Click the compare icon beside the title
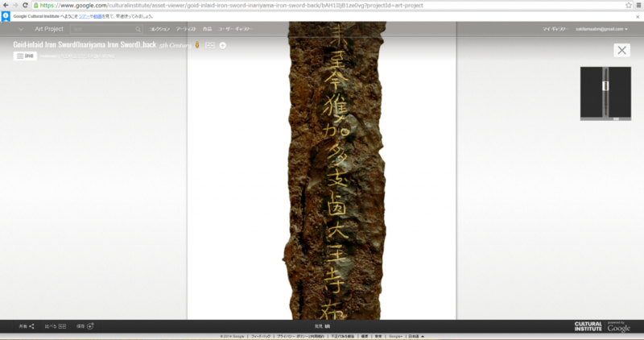 pos(210,45)
